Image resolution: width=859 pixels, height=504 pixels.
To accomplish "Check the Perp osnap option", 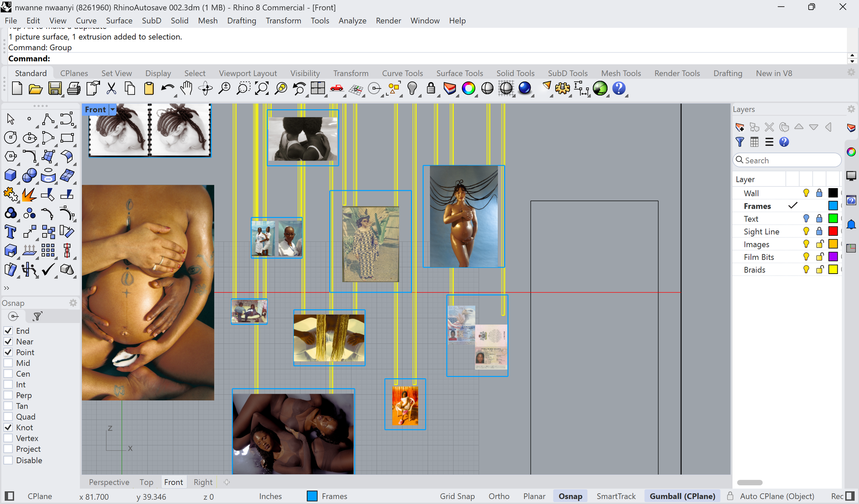I will click(x=8, y=396).
